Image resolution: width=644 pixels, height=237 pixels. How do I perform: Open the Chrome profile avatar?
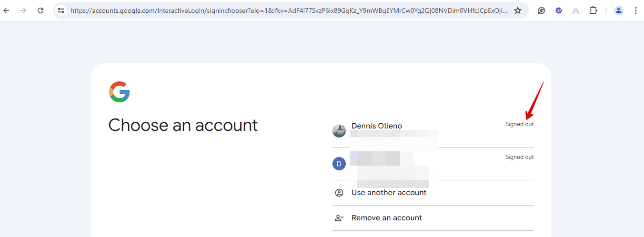(619, 10)
